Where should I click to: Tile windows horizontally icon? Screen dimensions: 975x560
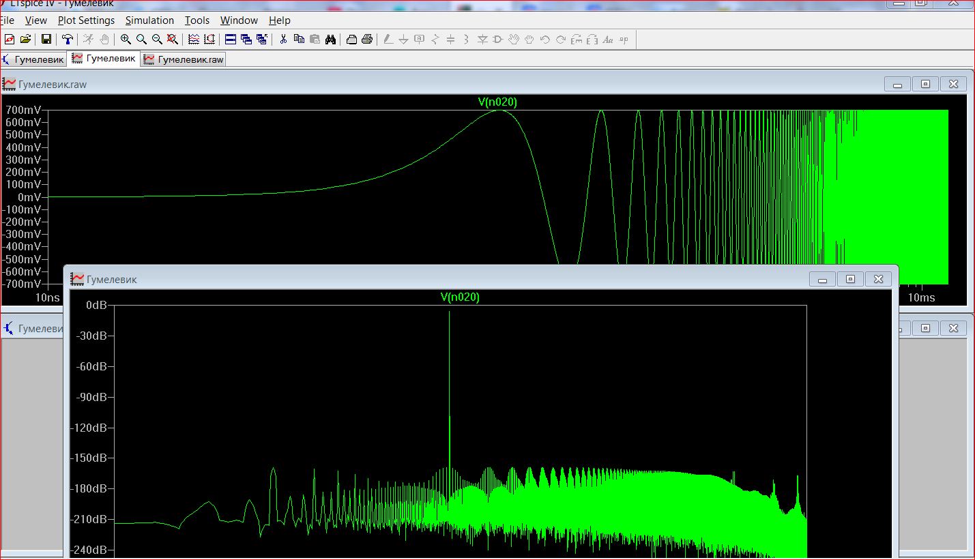(x=231, y=40)
